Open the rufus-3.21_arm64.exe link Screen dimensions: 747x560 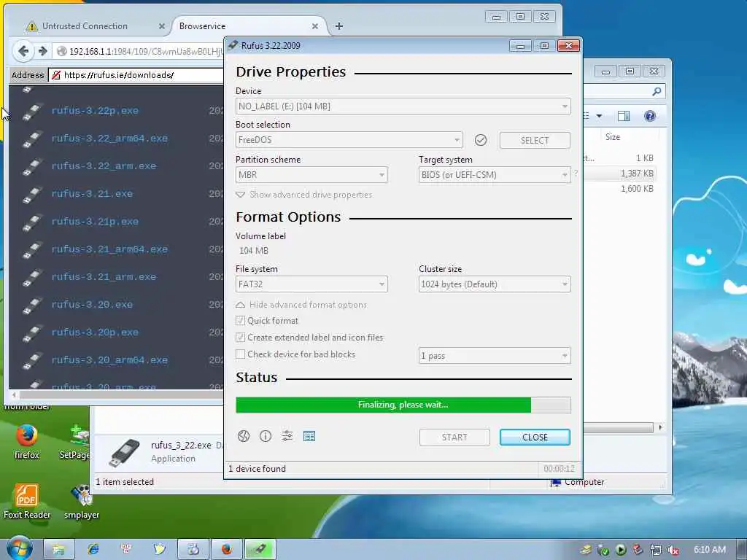(109, 249)
